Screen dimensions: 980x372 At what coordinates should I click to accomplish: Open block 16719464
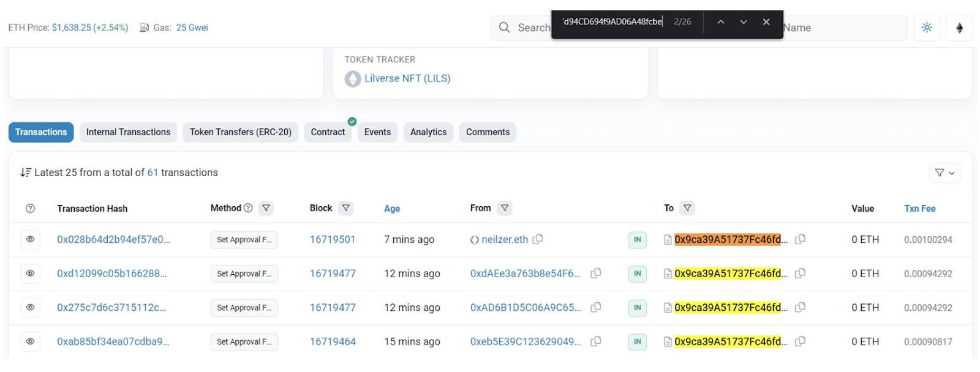pos(333,341)
